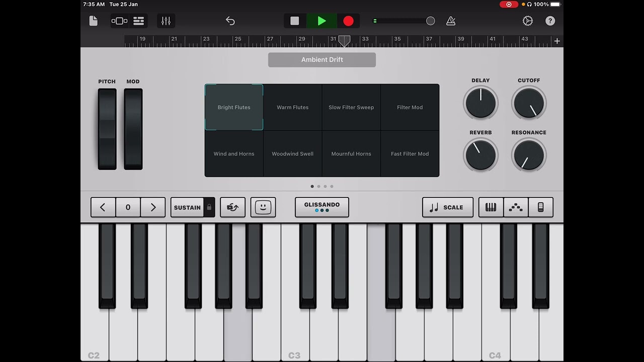The image size is (644, 362).
Task: Open the Face Control smiley icon
Action: point(263,207)
